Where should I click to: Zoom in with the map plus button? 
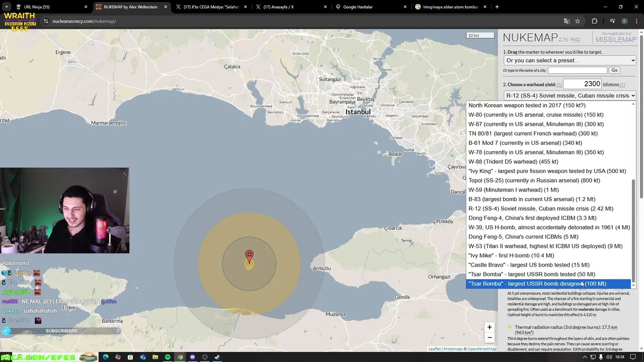tap(489, 327)
